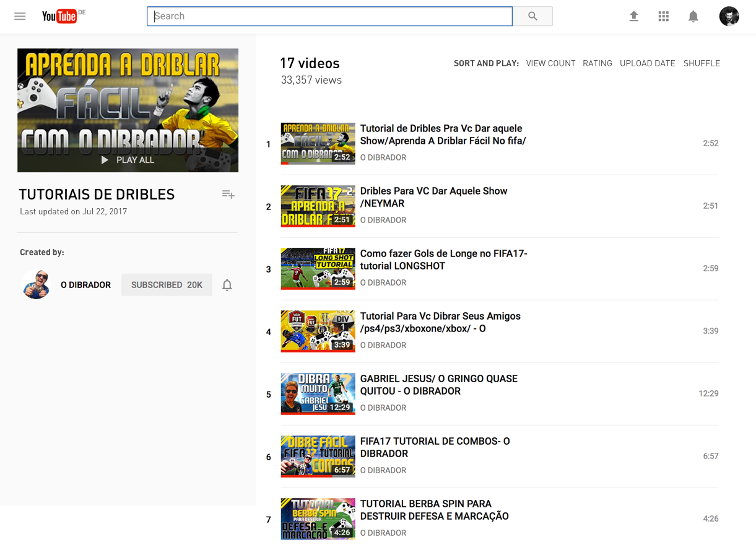This screenshot has height=547, width=756.
Task: Open thumbnail of Dribles Para VC /NEYMAR
Action: pos(318,206)
